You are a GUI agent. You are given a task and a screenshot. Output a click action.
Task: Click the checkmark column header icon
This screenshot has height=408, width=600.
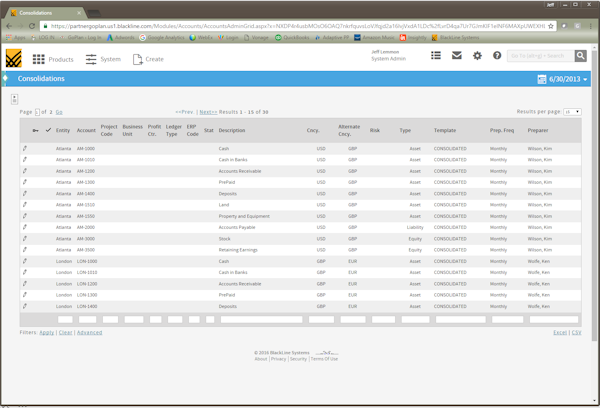pyautogui.click(x=48, y=130)
